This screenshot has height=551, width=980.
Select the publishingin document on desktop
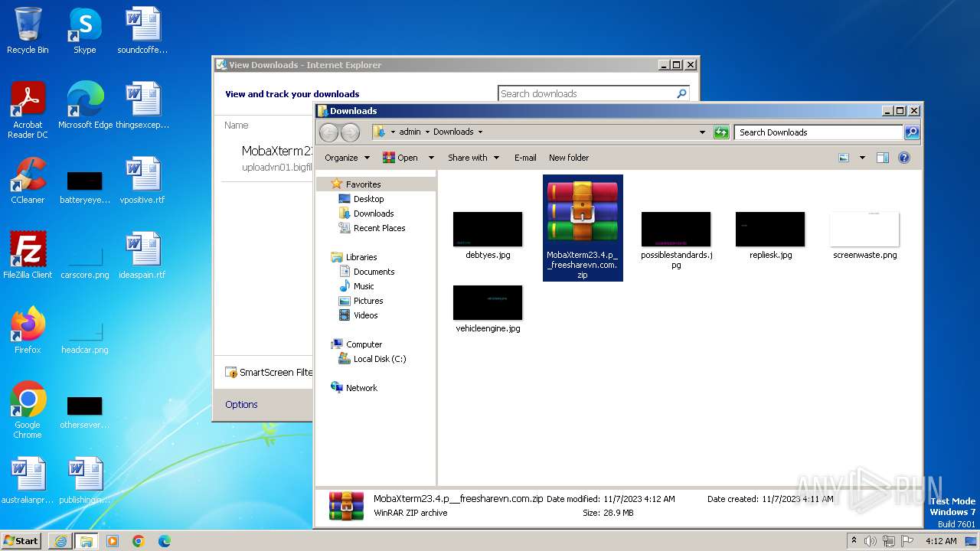click(x=85, y=480)
